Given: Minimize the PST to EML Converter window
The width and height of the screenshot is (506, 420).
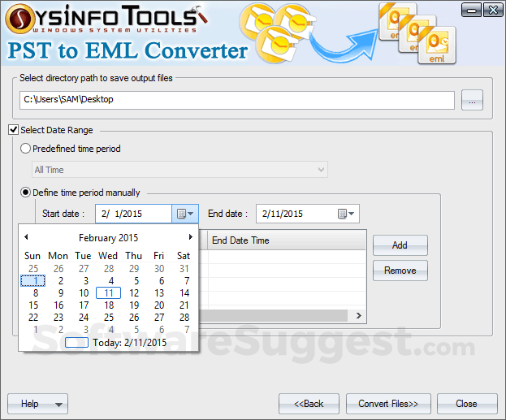Looking at the screenshot, I should 471,10.
